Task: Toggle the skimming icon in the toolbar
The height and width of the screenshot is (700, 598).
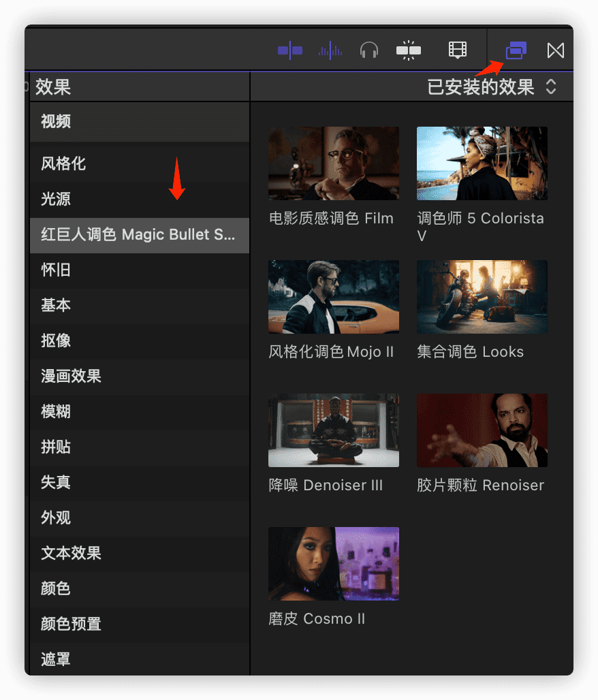Action: [x=290, y=50]
